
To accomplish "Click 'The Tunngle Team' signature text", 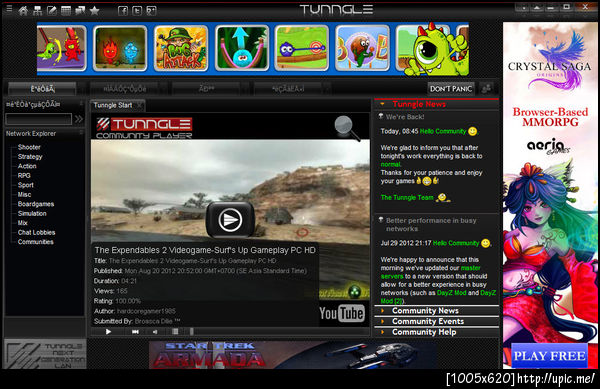I will point(407,197).
